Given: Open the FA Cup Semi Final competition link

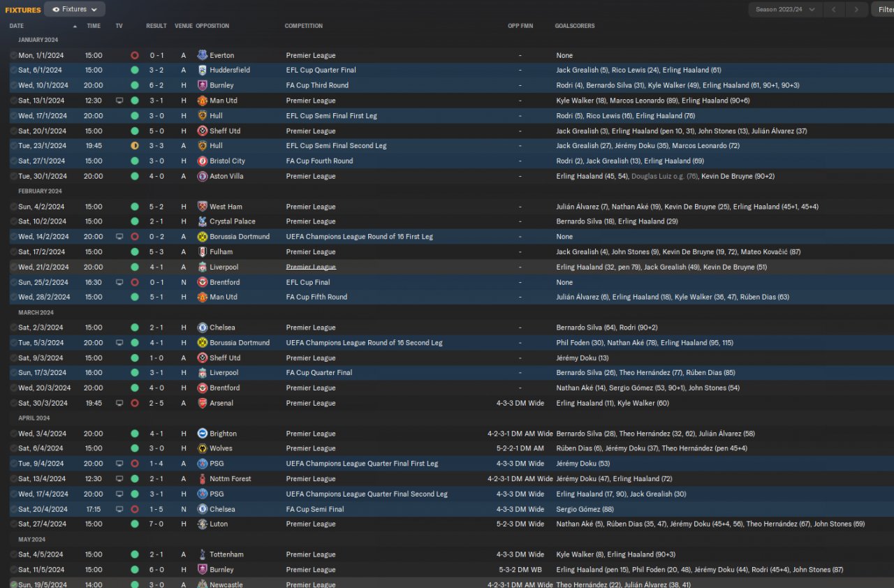Looking at the screenshot, I should (315, 509).
